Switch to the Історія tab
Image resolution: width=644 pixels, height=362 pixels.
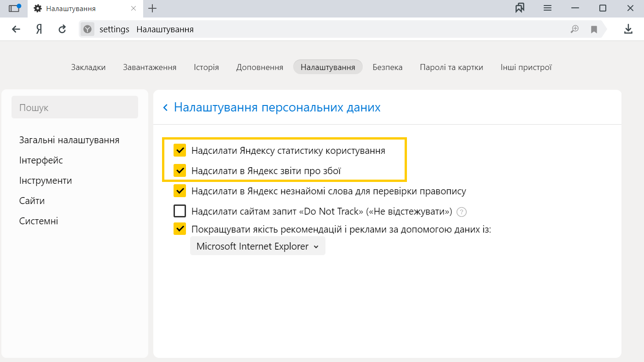(206, 67)
